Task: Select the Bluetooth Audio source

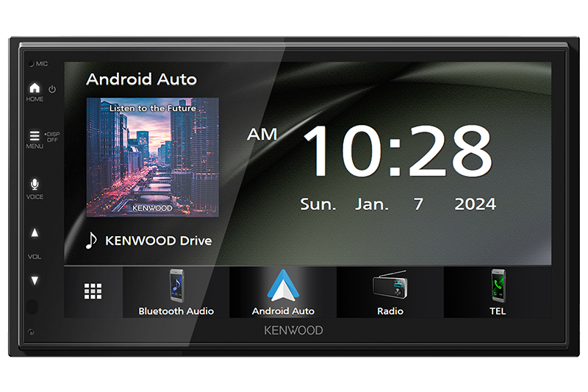Action: pos(176,292)
